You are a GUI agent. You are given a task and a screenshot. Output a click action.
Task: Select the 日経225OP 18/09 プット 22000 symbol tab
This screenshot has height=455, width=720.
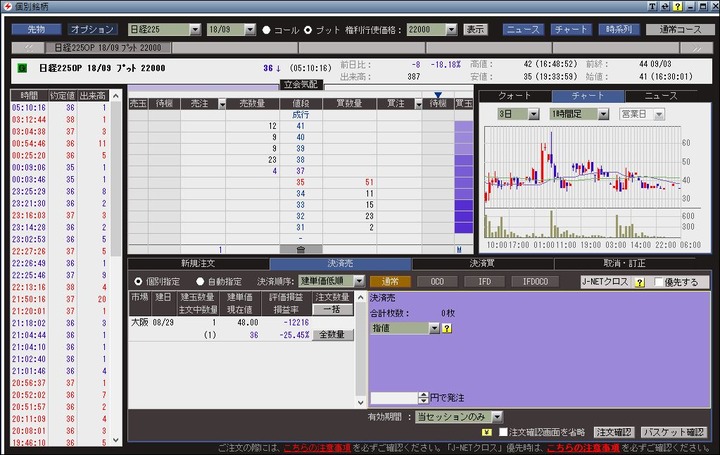click(x=107, y=48)
